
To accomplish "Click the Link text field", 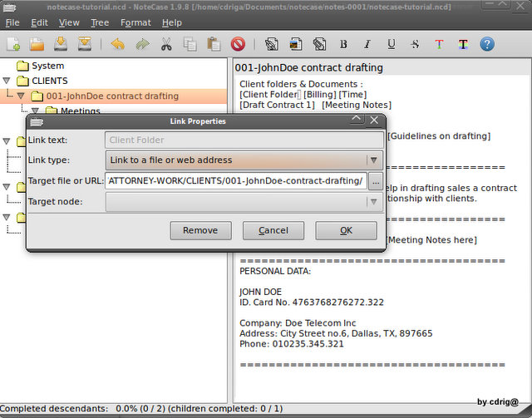I will pyautogui.click(x=244, y=140).
